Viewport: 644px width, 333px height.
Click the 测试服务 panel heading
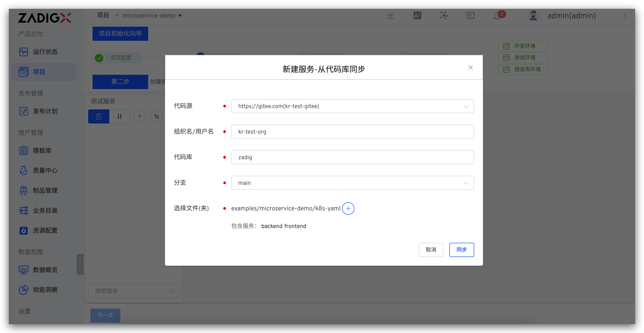103,101
